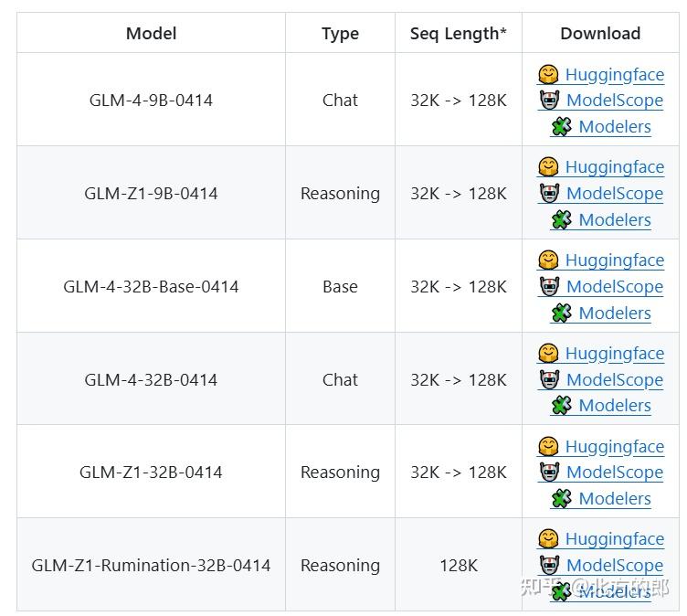Click ModelScope robot icon for GLM-Z1-9B-0414
The height and width of the screenshot is (616, 687).
tap(549, 193)
